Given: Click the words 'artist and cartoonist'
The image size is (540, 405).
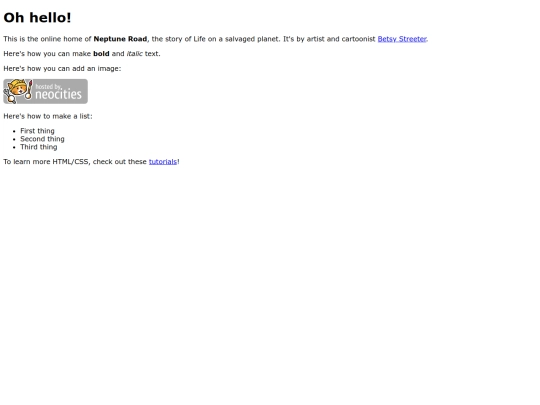Looking at the screenshot, I should 341,39.
